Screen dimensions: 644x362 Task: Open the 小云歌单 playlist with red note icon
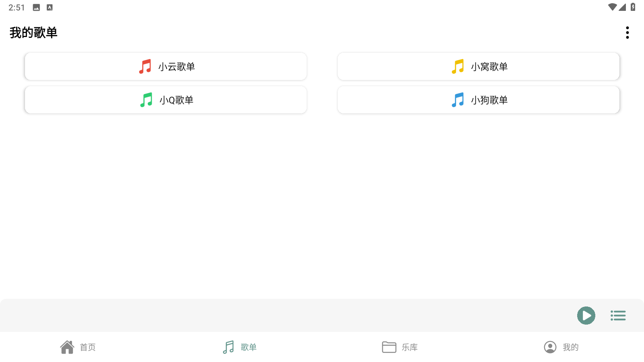(165, 66)
